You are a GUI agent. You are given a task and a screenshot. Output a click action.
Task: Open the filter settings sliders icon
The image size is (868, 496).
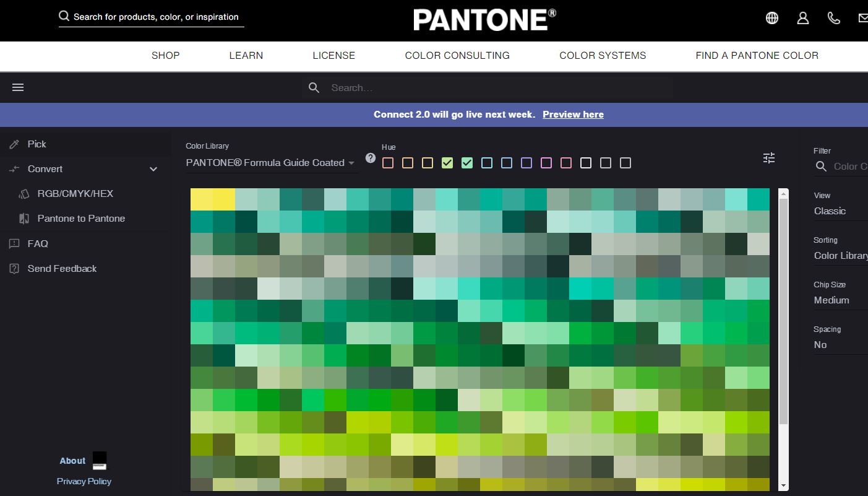point(769,159)
